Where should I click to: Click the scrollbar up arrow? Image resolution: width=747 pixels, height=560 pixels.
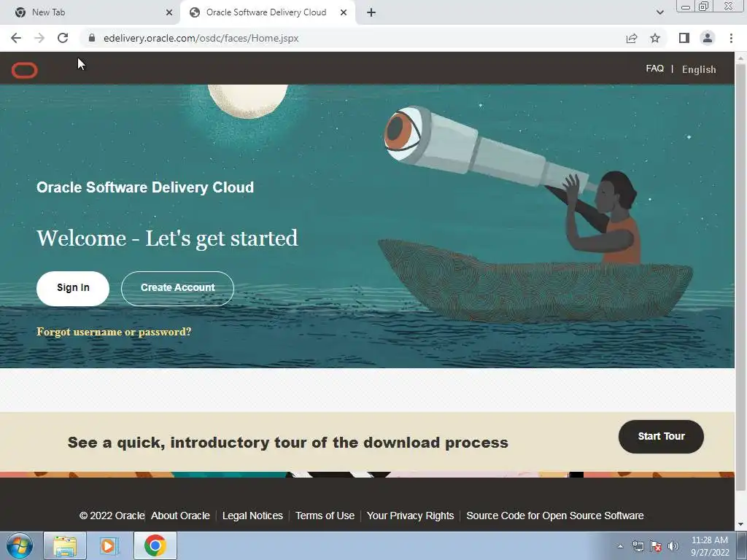741,58
